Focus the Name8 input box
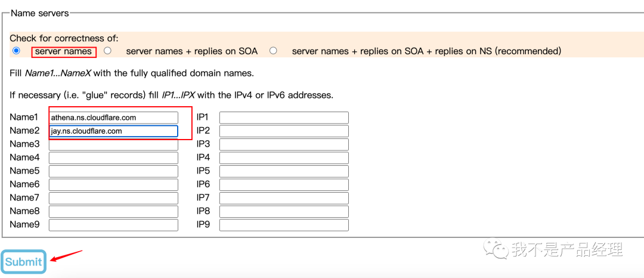 (113, 211)
